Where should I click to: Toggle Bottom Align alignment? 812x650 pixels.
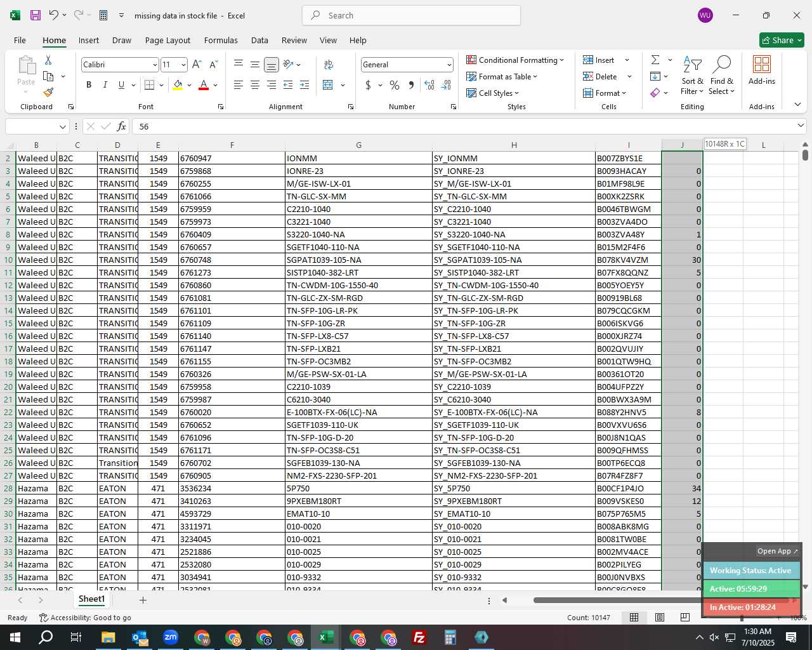pyautogui.click(x=271, y=64)
